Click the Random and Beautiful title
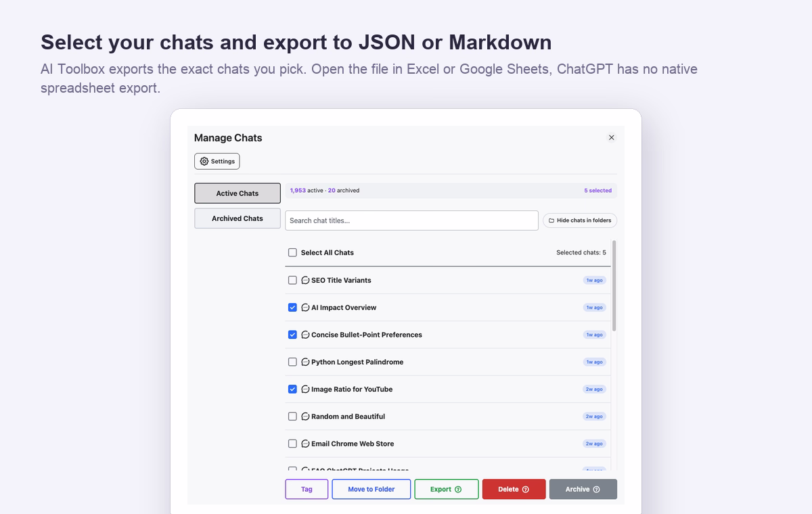812x514 pixels. tap(348, 417)
